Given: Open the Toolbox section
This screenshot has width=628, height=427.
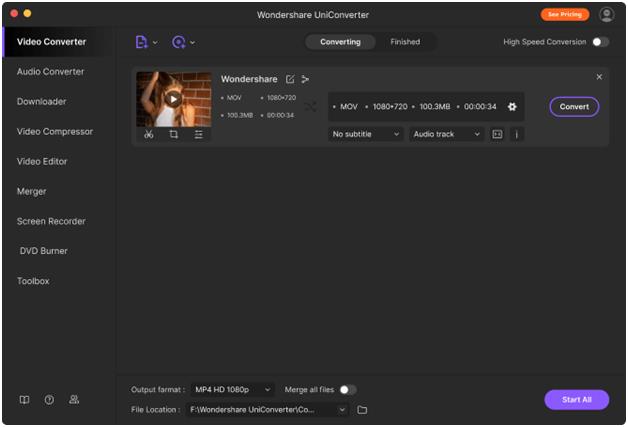Looking at the screenshot, I should (33, 281).
